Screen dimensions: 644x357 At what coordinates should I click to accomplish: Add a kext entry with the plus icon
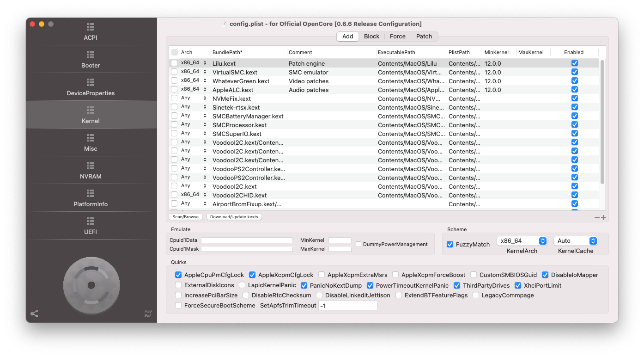click(603, 217)
